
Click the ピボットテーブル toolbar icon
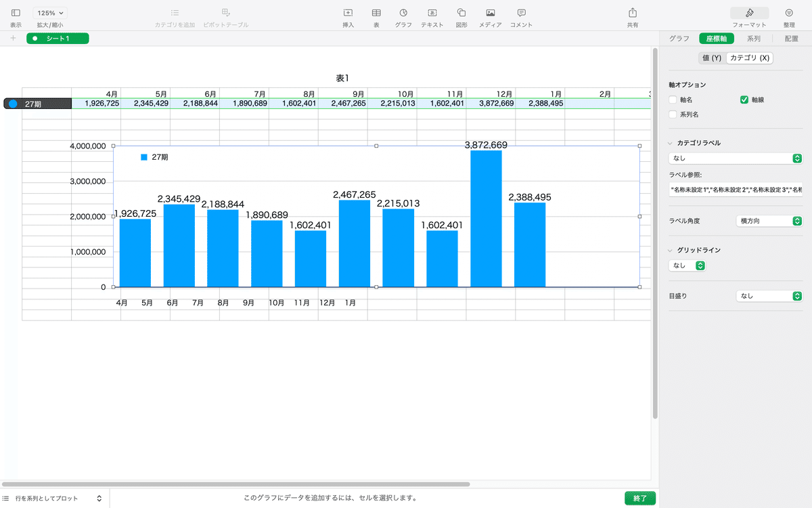tap(226, 13)
